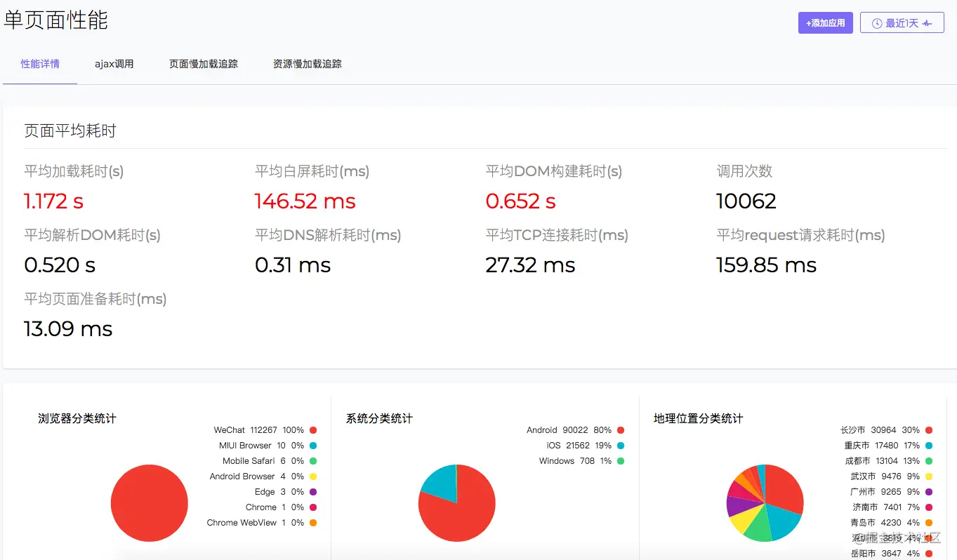Click the cyan iOS legend dot
This screenshot has height=560, width=957.
[621, 446]
